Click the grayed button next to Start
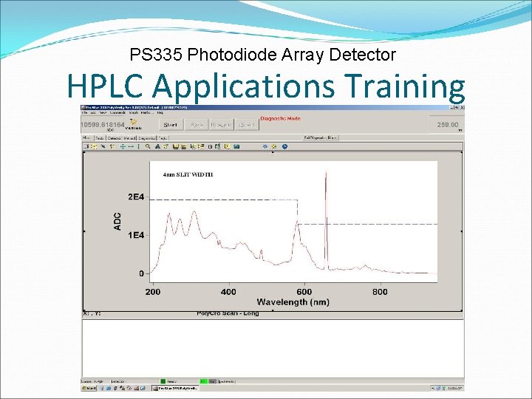This screenshot has width=532, height=399. (197, 125)
